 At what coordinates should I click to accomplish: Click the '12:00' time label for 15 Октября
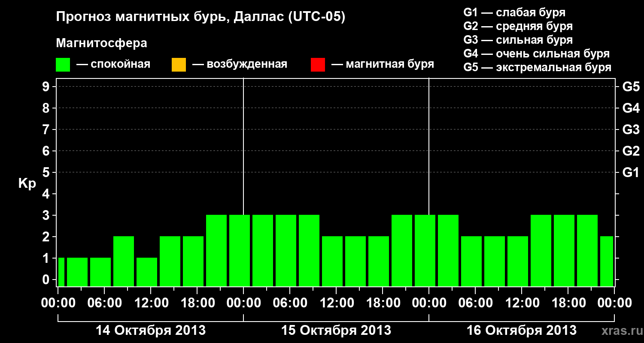coord(336,303)
